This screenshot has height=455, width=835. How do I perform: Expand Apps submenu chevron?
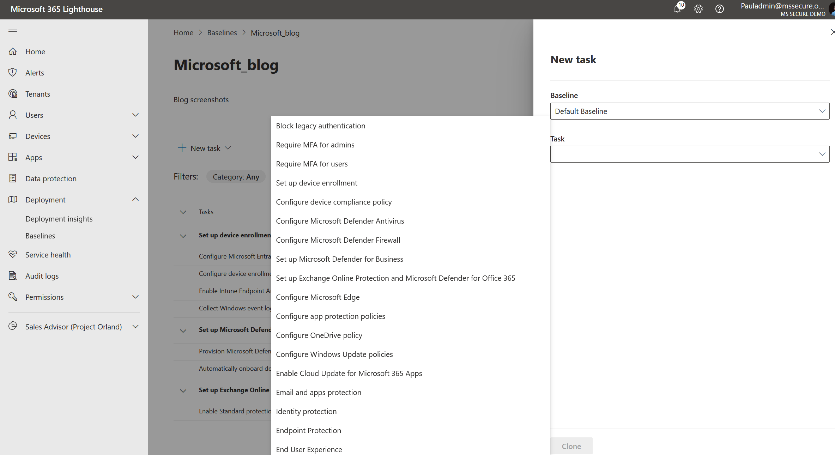pyautogui.click(x=135, y=157)
